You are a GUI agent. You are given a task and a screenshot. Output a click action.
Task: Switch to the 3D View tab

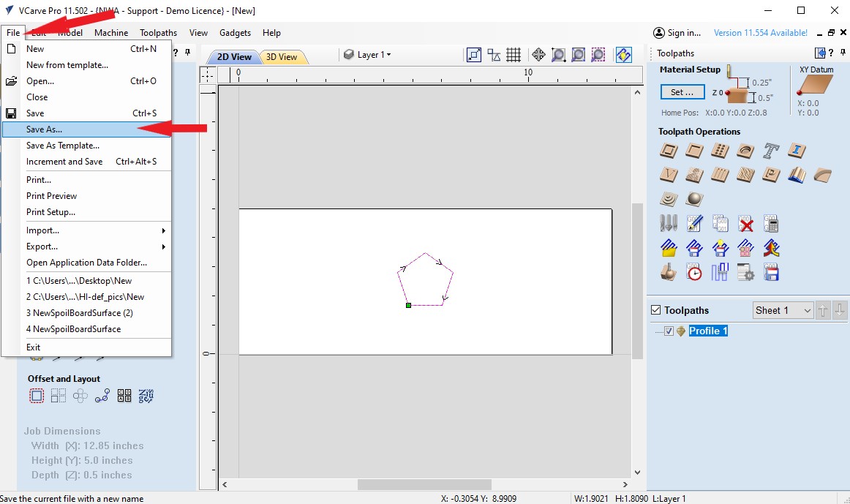click(282, 57)
